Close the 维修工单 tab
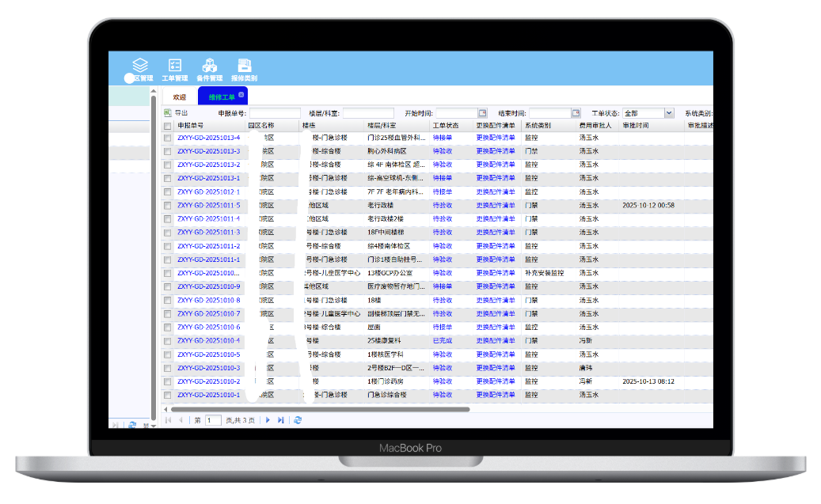This screenshot has width=821, height=504. coord(241,95)
